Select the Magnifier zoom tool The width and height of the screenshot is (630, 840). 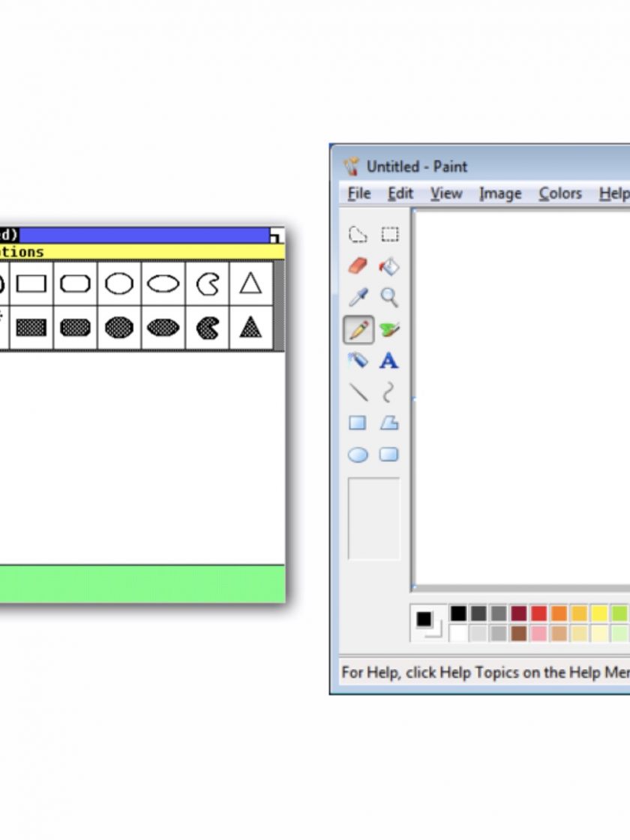click(389, 298)
